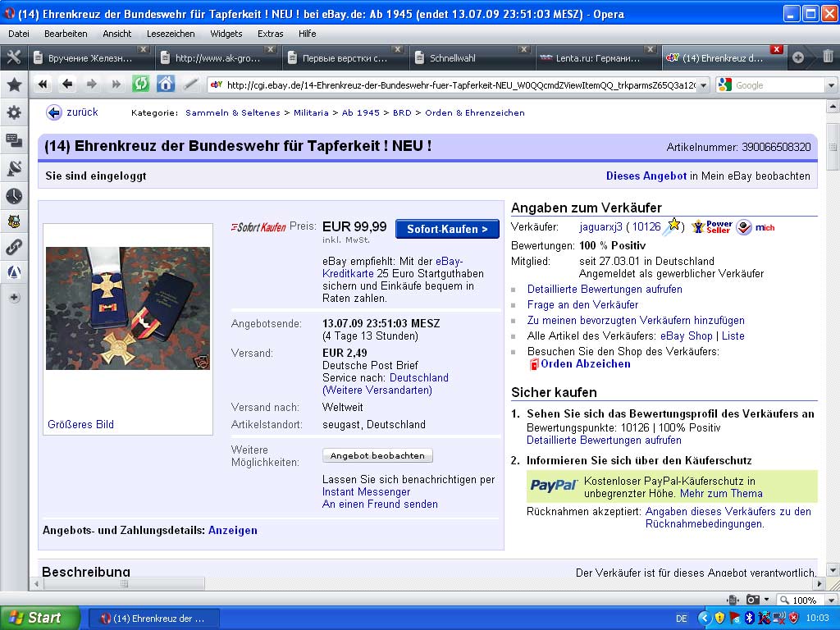Open the Widgets menu
Screen dimensions: 840x630
(x=226, y=34)
